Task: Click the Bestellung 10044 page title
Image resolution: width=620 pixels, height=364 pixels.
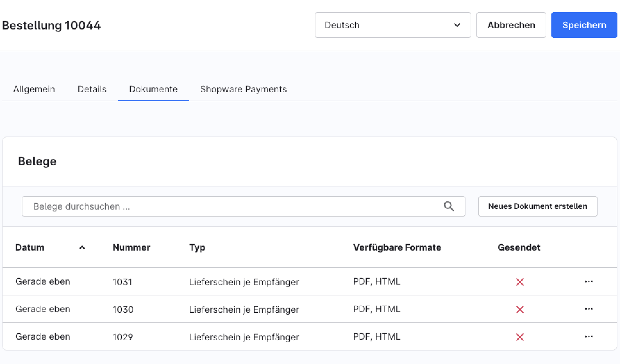Action: pyautogui.click(x=51, y=25)
